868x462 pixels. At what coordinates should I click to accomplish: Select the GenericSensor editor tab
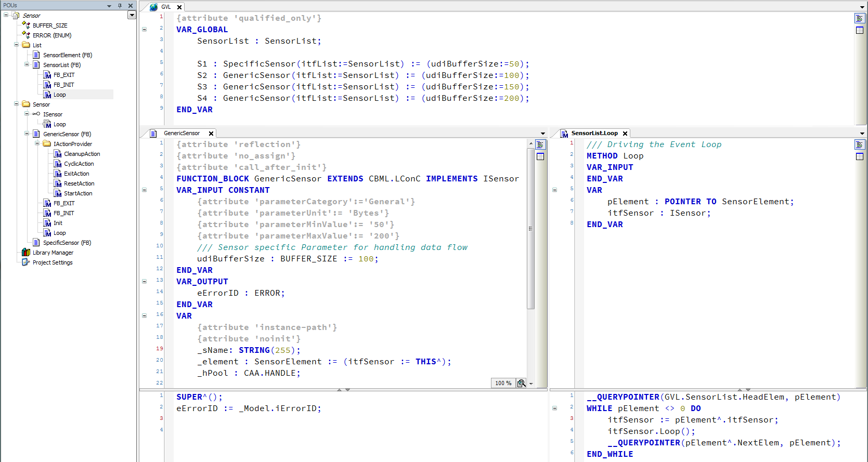(x=182, y=133)
